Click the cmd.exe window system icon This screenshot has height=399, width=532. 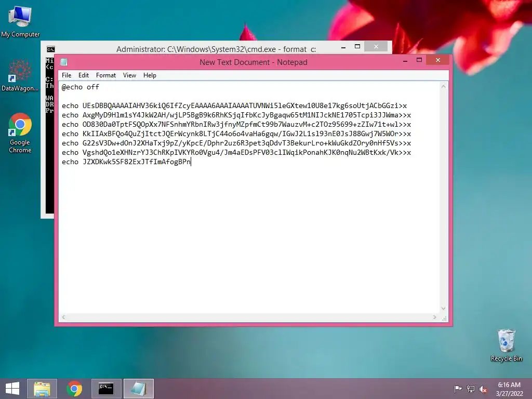tap(51, 49)
